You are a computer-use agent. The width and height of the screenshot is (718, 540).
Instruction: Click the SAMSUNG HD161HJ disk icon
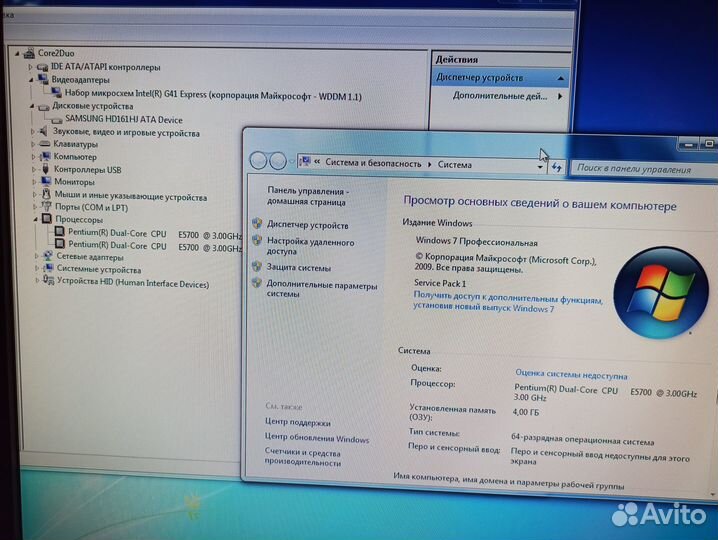tap(57, 120)
